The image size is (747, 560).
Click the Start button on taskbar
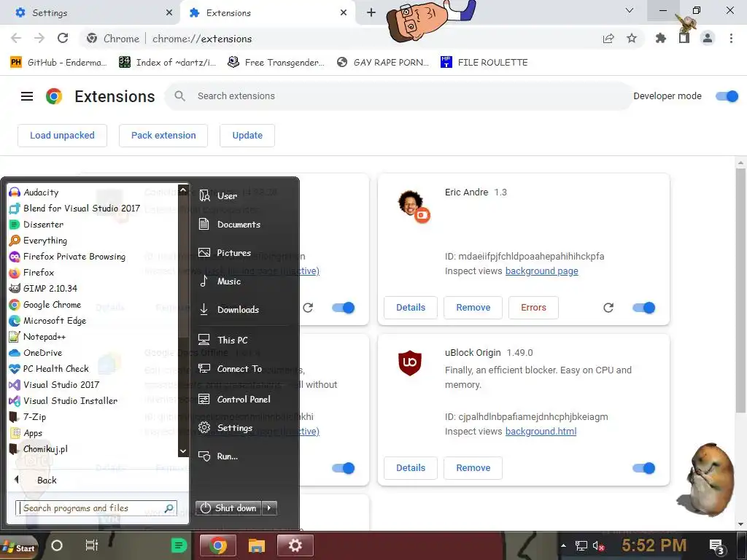[19, 547]
